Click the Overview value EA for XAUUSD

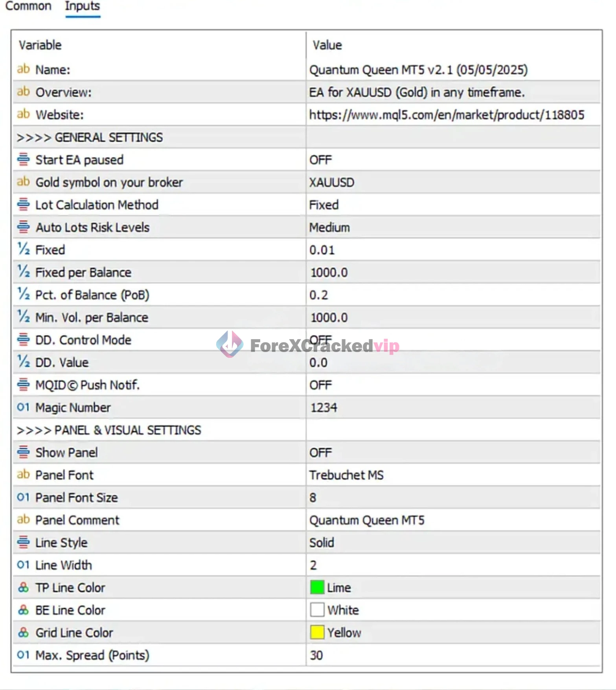(417, 92)
